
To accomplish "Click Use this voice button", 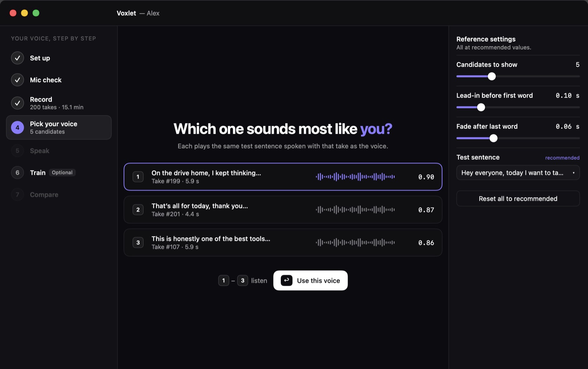I will tap(311, 280).
